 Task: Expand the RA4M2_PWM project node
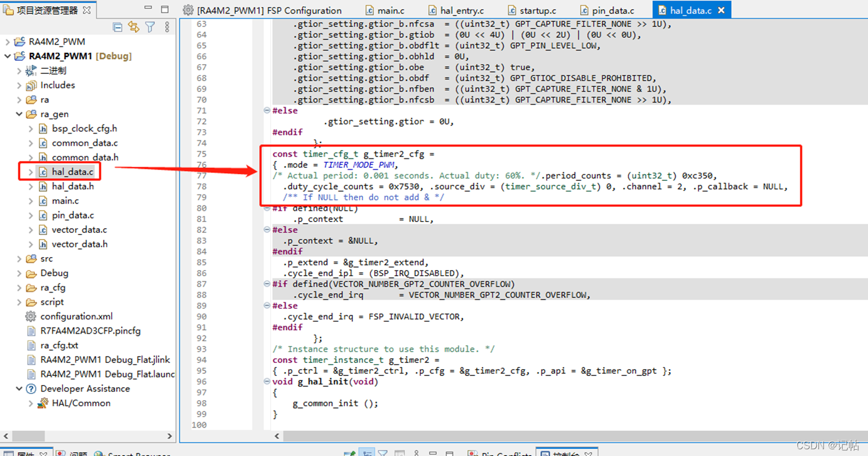pos(7,42)
